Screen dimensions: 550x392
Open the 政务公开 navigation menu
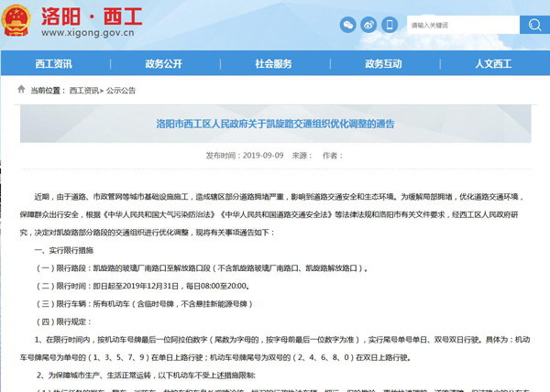pyautogui.click(x=164, y=64)
